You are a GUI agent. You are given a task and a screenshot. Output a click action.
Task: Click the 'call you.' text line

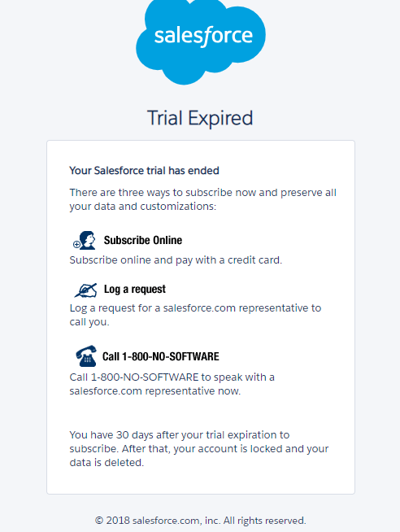click(89, 321)
